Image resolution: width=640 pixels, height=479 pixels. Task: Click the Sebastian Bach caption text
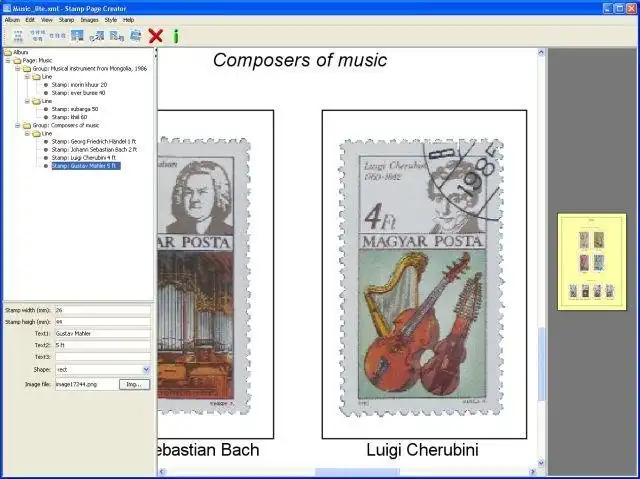tap(209, 450)
